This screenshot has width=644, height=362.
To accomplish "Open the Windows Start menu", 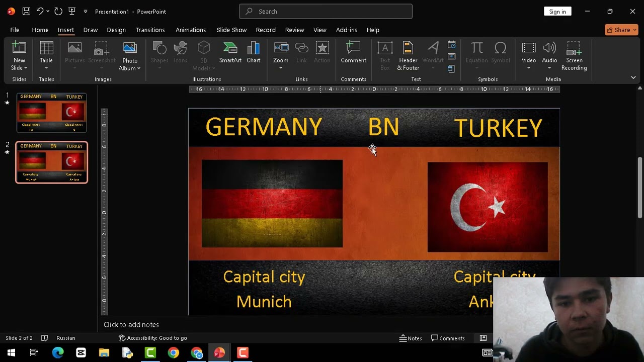I will [11, 352].
